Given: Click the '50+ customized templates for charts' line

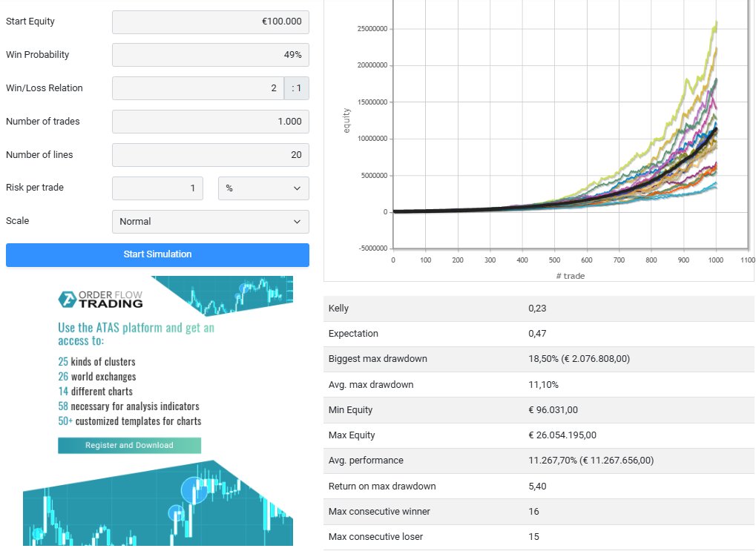Looking at the screenshot, I should coord(130,421).
